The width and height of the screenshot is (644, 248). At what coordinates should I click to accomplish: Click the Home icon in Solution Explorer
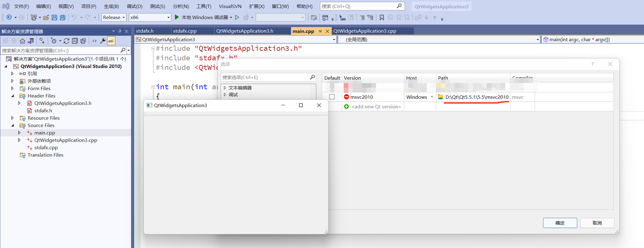click(22, 41)
